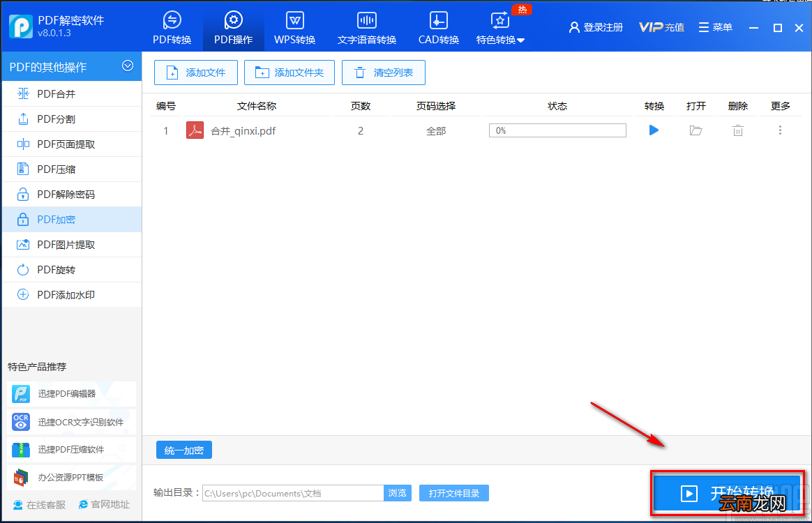Image resolution: width=812 pixels, height=523 pixels.
Task: Click the 清空列表 button
Action: (x=384, y=73)
